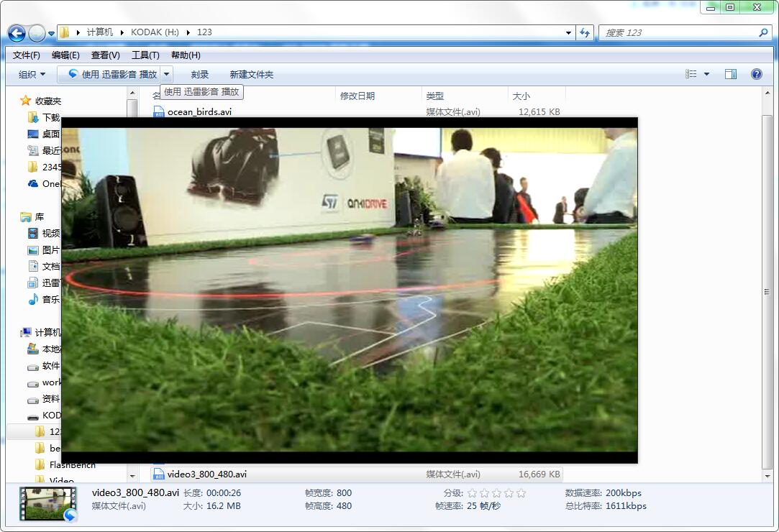Open address bar history dropdown
The height and width of the screenshot is (532, 779).
568,33
